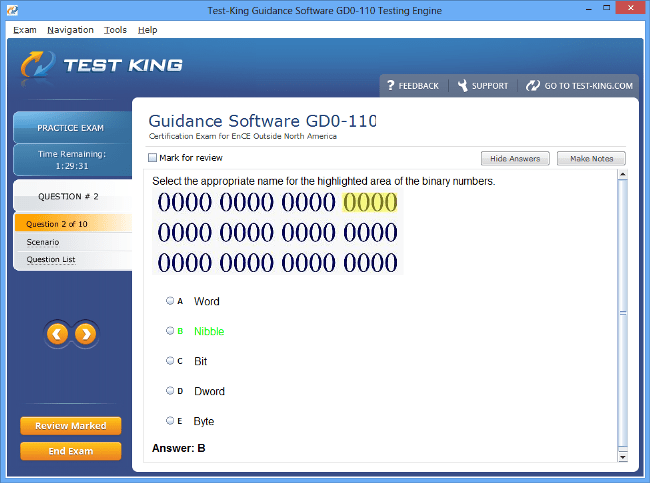This screenshot has width=650, height=483.
Task: Click the End Exam button
Action: (70, 451)
